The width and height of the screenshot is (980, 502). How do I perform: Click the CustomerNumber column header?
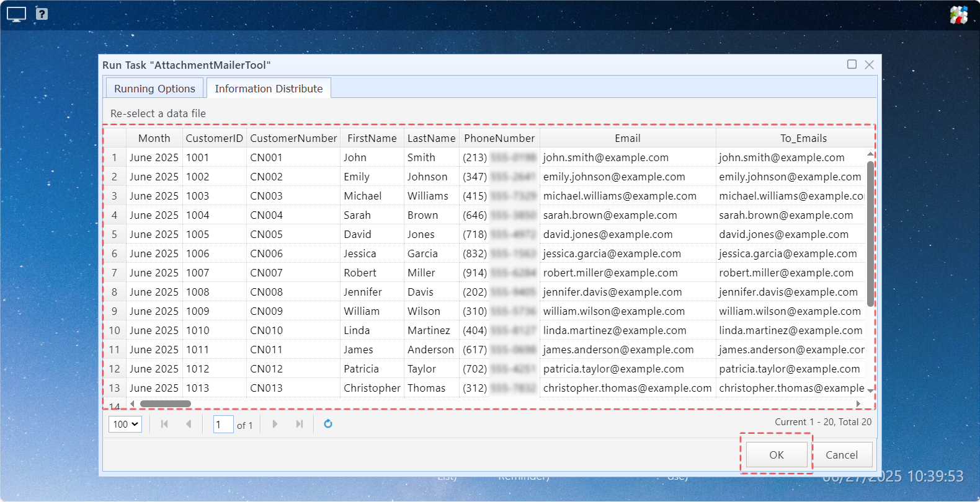(293, 138)
